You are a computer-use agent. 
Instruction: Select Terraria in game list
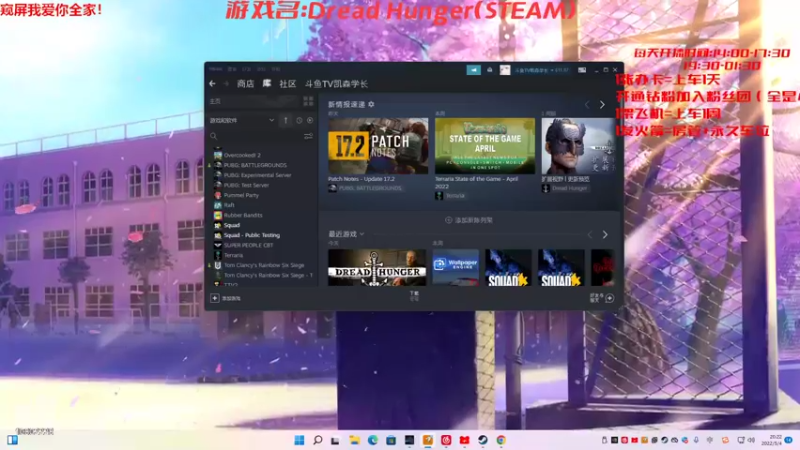pos(233,255)
